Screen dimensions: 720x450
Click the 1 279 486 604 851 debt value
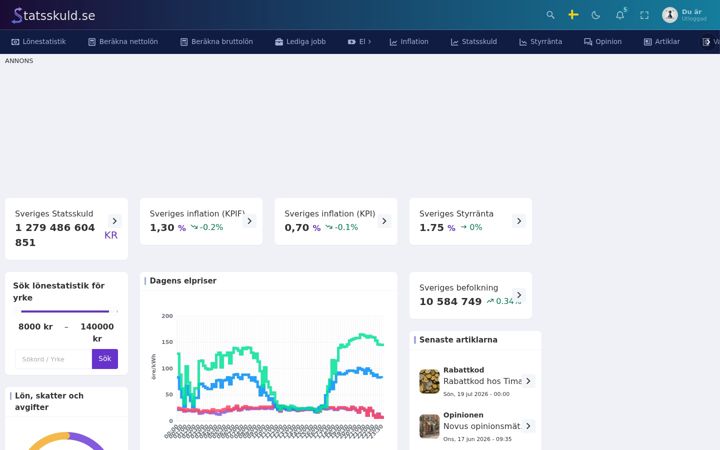point(55,235)
